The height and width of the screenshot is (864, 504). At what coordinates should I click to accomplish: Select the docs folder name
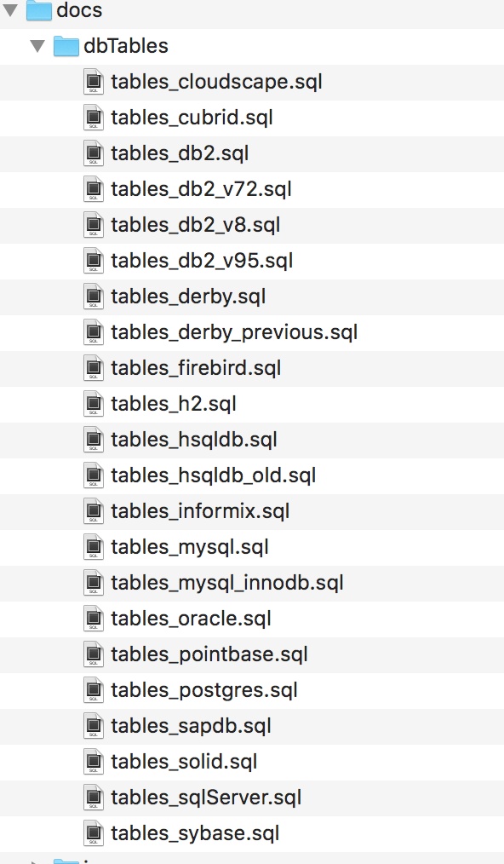[x=79, y=10]
